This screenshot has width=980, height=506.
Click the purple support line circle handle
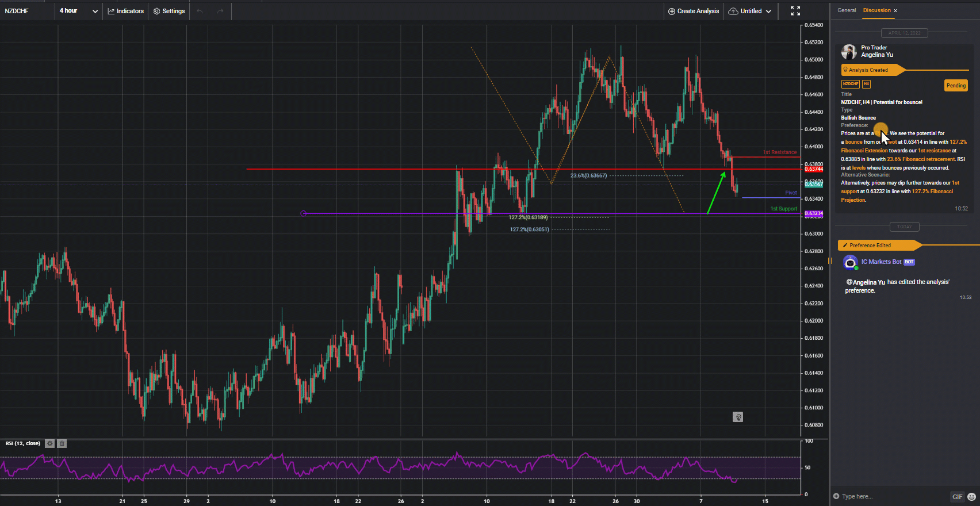tap(304, 213)
